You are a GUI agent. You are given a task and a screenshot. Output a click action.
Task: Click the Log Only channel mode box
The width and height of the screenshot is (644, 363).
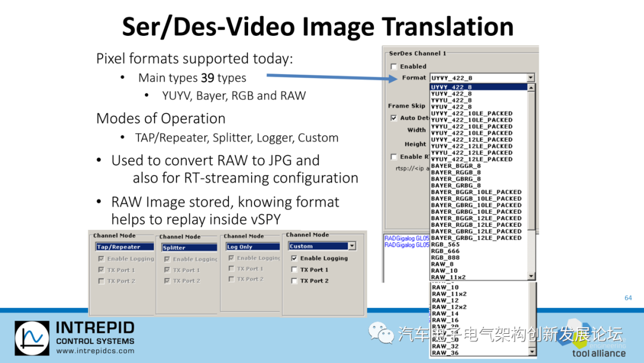(x=253, y=247)
